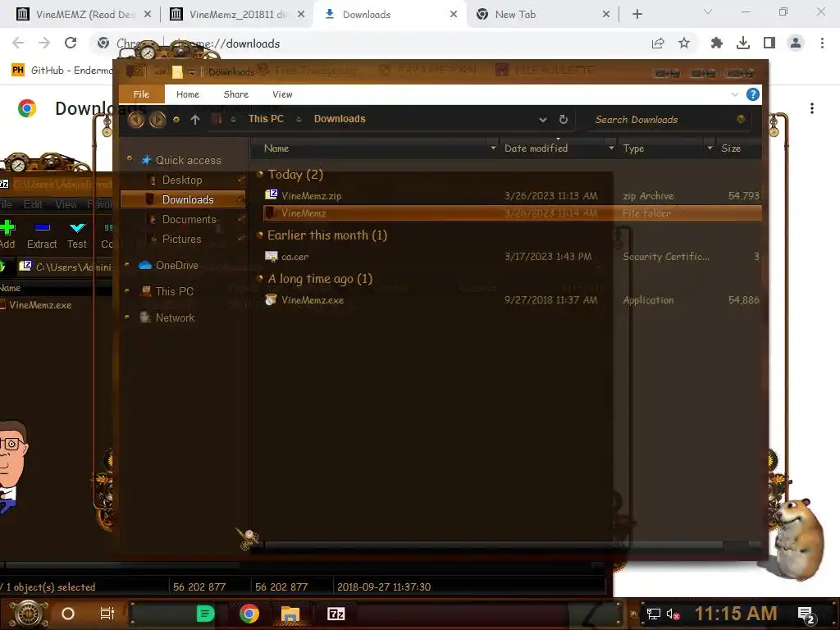Open the Downloads page three-dot menu
Screen dimensions: 840x630
(x=812, y=108)
